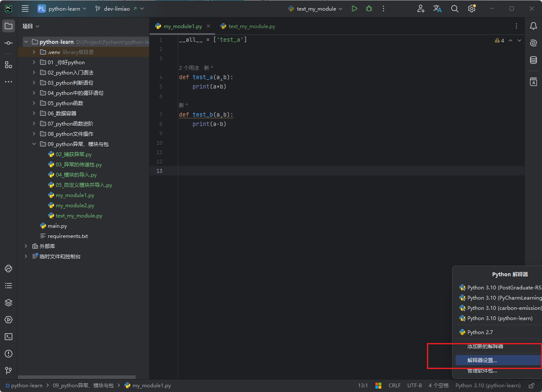
Task: Open the documentation panel icon on right sidebar
Action: (533, 82)
